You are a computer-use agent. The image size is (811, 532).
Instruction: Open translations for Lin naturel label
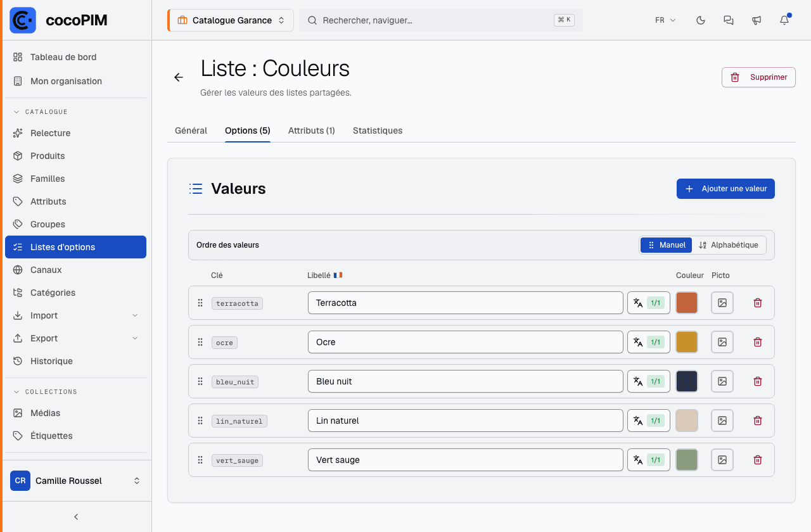649,421
